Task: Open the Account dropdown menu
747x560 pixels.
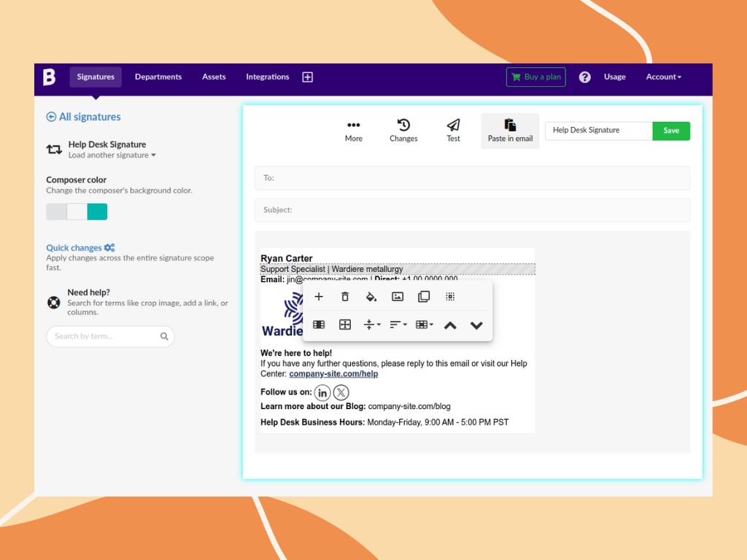Action: [662, 77]
